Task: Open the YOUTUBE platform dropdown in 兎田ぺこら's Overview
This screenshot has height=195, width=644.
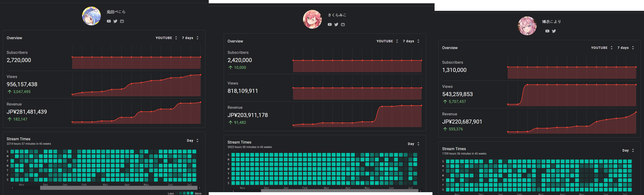Action: click(x=166, y=38)
